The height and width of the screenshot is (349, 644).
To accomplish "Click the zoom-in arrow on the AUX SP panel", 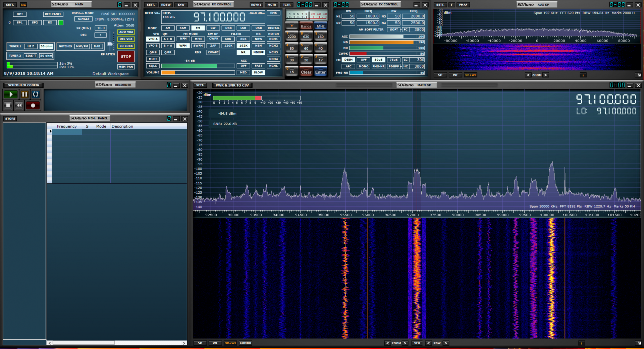I will 546,75.
